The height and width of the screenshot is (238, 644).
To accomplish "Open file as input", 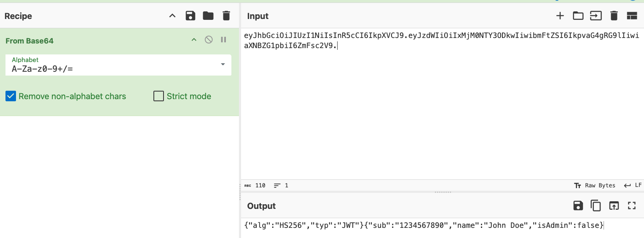I will [596, 16].
